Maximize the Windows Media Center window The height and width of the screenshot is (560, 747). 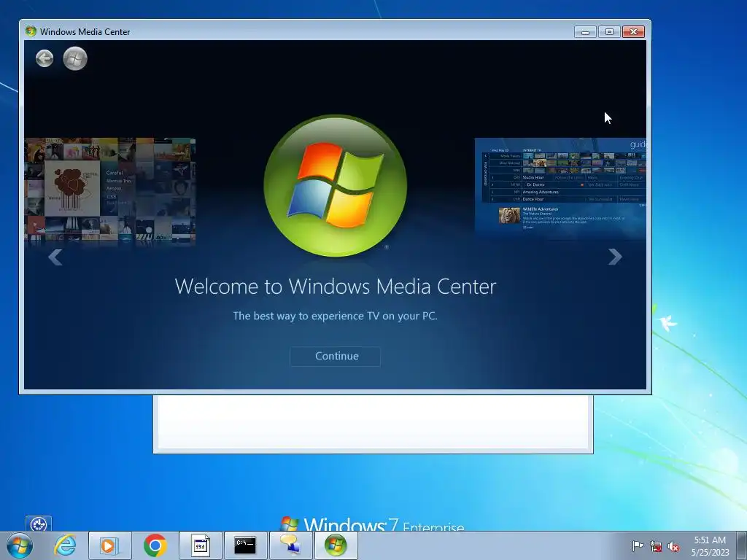(x=609, y=32)
